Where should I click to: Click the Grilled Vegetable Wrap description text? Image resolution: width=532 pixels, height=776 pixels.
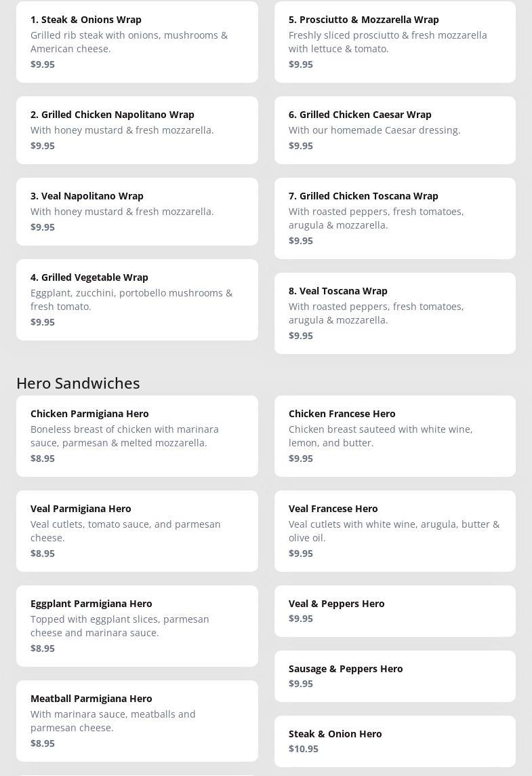(x=131, y=300)
